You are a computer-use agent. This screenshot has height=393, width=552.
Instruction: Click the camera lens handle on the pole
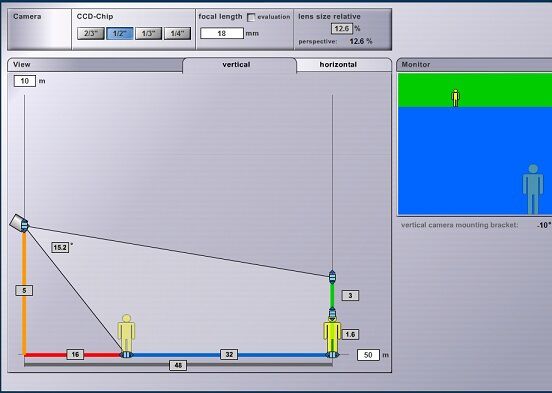pos(25,225)
